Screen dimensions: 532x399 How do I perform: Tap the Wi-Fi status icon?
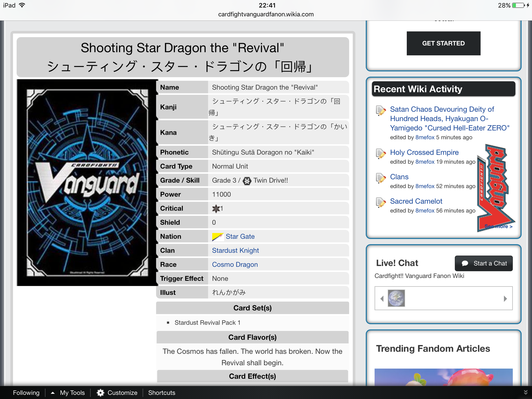point(22,5)
